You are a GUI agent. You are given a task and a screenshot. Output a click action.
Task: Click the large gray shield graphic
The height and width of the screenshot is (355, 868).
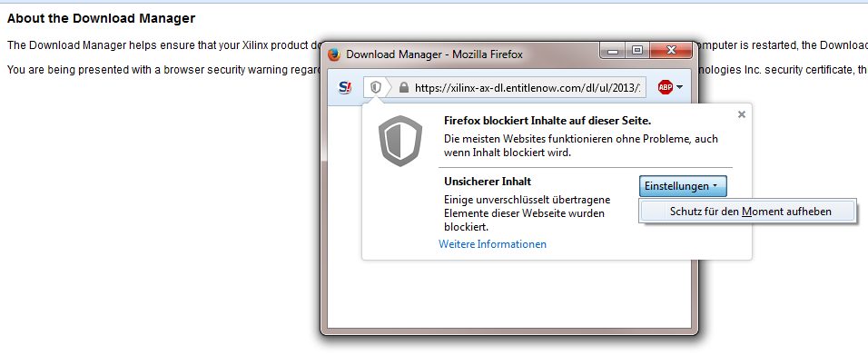click(400, 141)
